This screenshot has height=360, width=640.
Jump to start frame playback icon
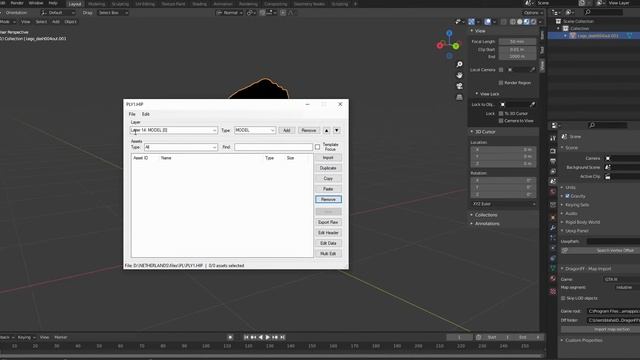[246, 337]
